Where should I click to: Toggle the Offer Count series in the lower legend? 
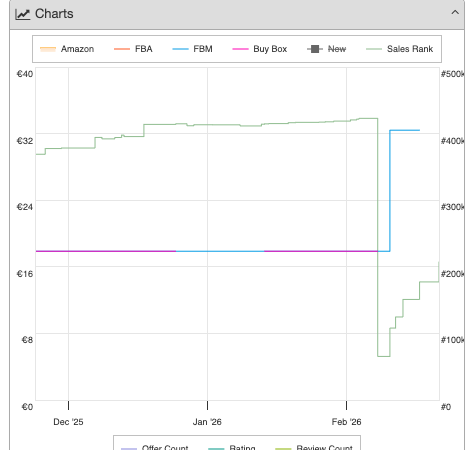pos(155,447)
